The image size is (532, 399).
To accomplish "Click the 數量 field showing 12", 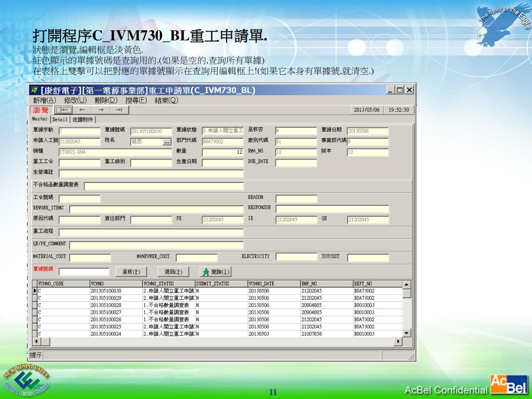I will point(222,152).
